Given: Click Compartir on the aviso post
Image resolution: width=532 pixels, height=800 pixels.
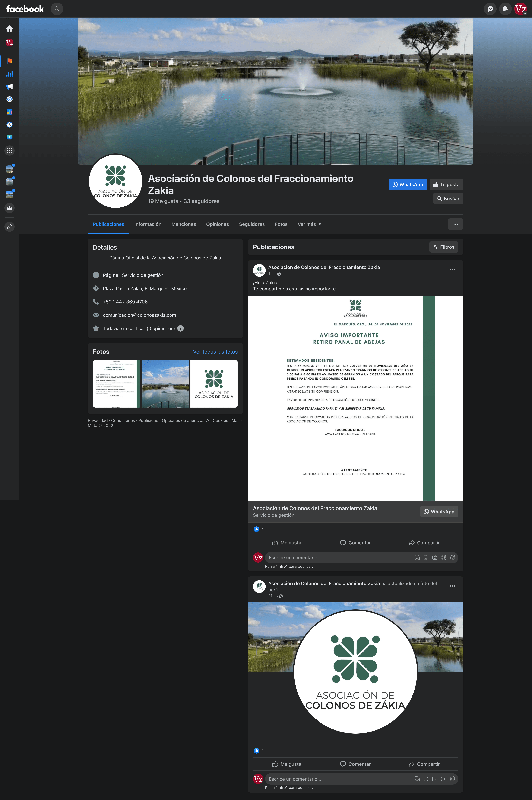Looking at the screenshot, I should [424, 543].
